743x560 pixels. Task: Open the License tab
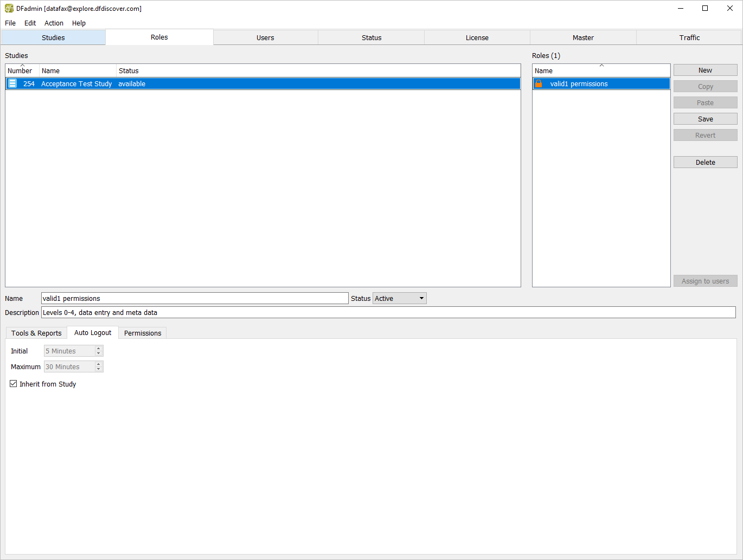pos(477,37)
